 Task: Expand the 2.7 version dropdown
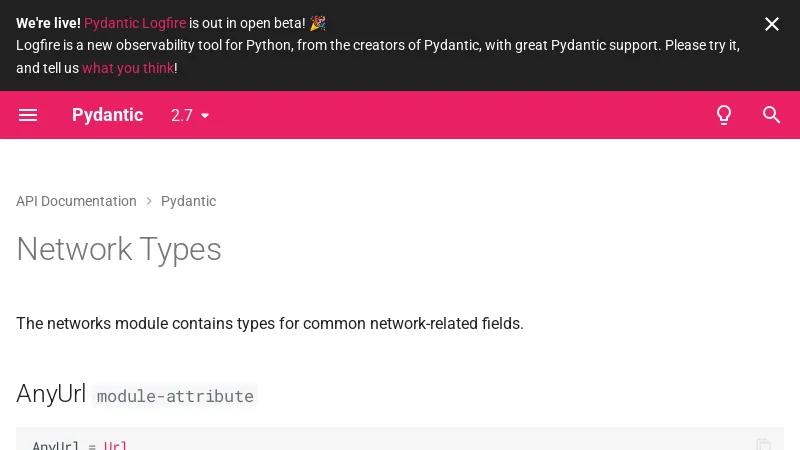point(191,115)
